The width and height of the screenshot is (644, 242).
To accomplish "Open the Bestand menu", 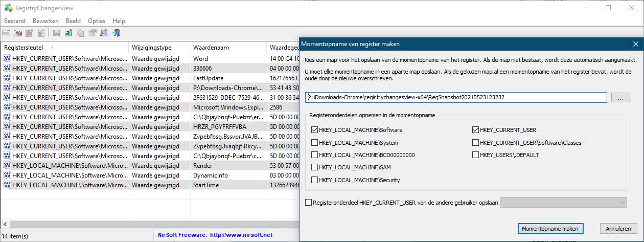I will coord(15,21).
